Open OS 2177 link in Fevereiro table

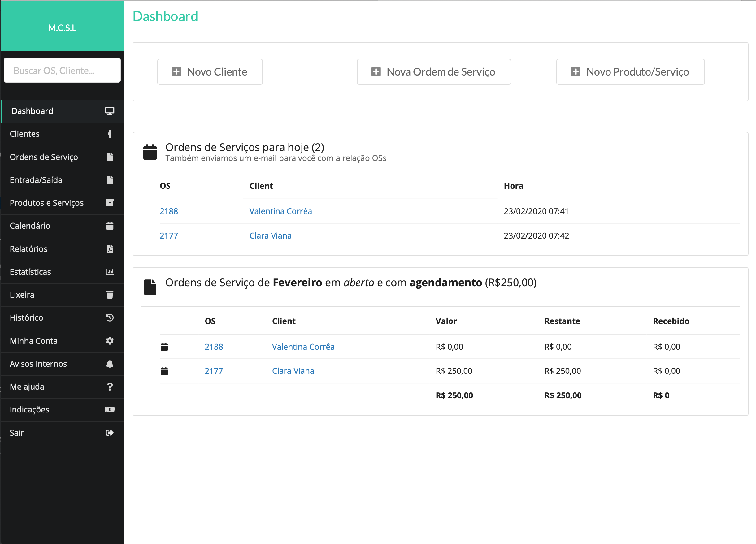(x=214, y=371)
